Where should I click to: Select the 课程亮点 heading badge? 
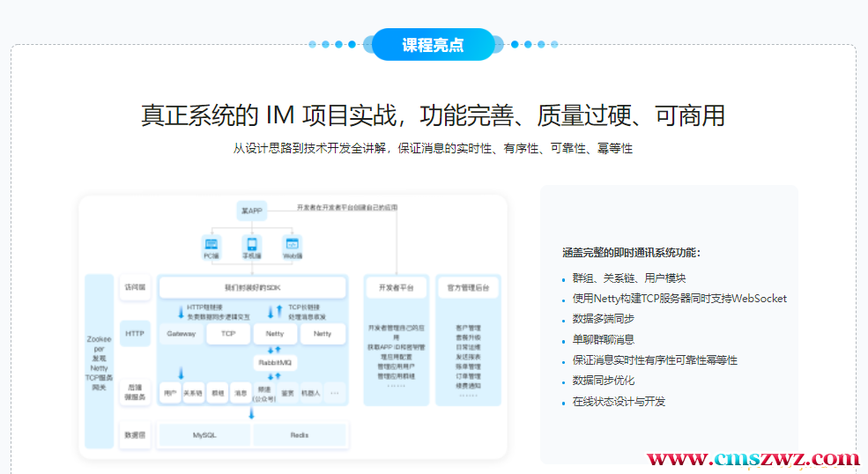433,45
